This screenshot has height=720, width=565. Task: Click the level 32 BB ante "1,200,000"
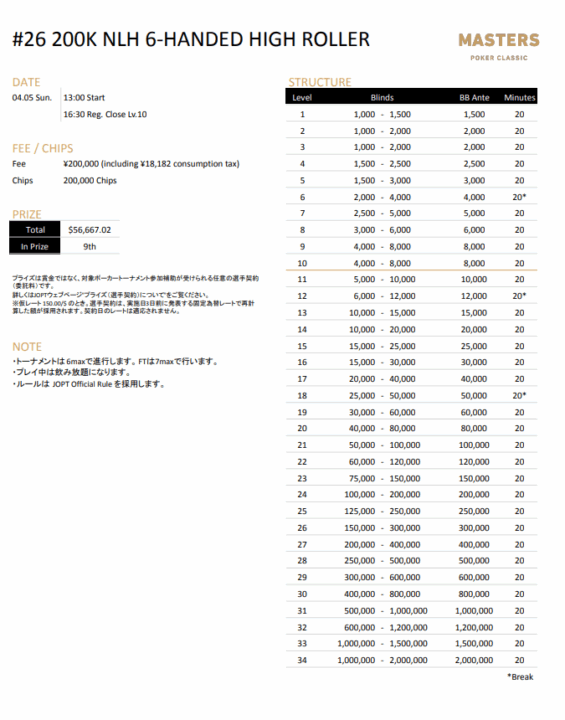(x=474, y=627)
